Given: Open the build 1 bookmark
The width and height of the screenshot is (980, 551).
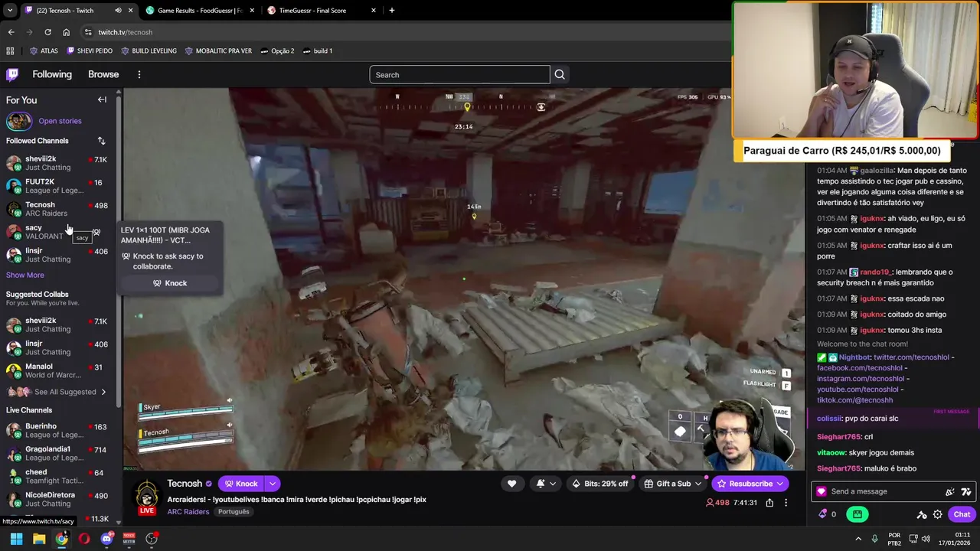Looking at the screenshot, I should click(318, 51).
